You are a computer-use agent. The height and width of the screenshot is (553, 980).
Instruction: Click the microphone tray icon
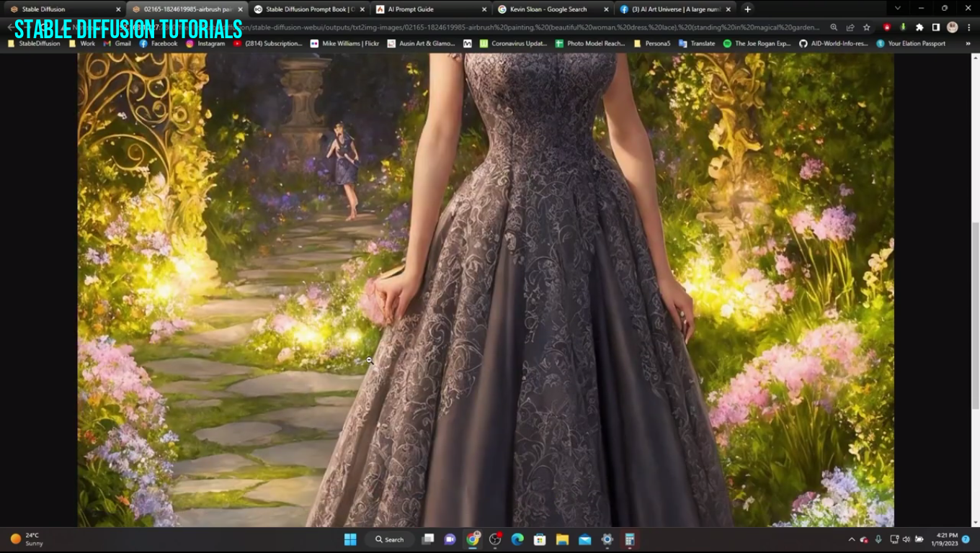coord(878,539)
